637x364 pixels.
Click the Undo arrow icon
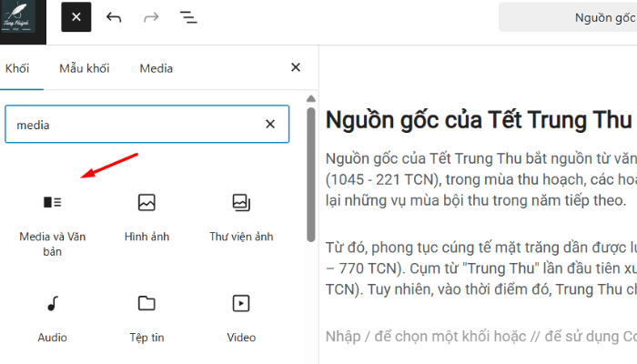[114, 17]
